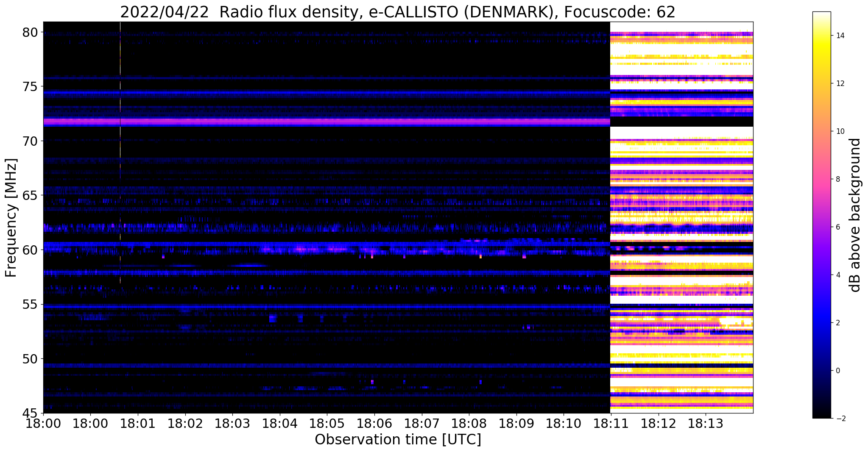Click the 18:01 time tick label

tap(138, 424)
